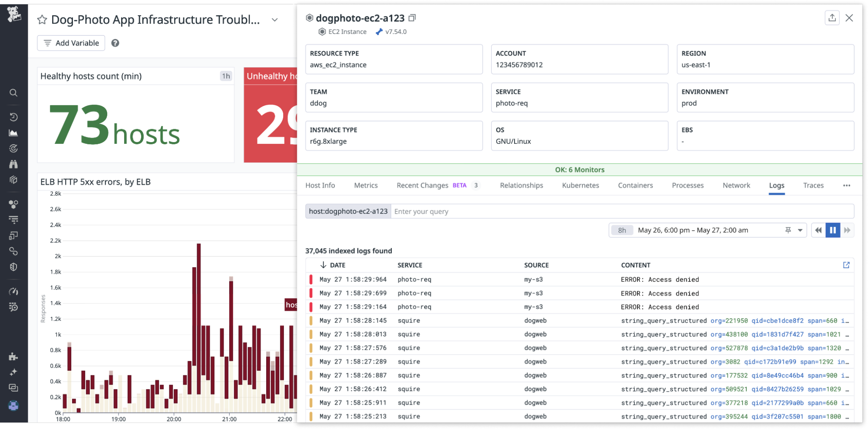Step forward to the next time window

847,230
